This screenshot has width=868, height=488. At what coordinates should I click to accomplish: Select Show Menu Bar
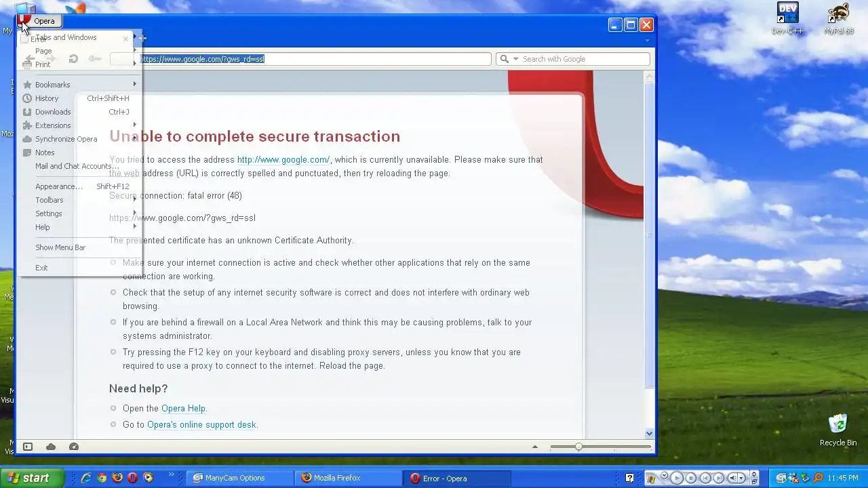tap(79, 247)
